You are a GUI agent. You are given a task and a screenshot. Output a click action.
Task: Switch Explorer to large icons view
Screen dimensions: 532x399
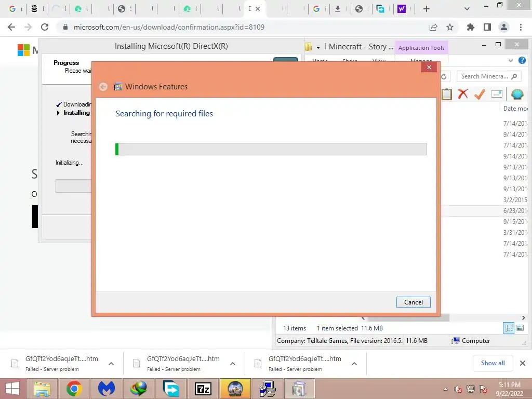pyautogui.click(x=520, y=328)
